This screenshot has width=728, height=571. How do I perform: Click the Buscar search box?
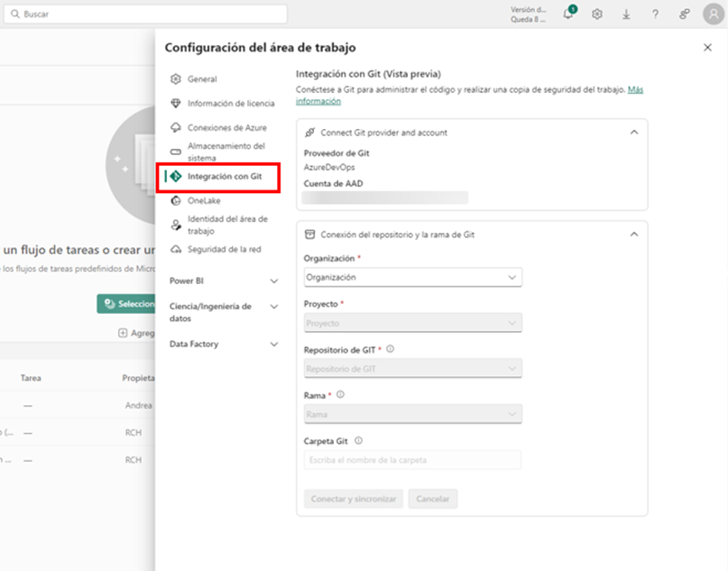coord(145,14)
